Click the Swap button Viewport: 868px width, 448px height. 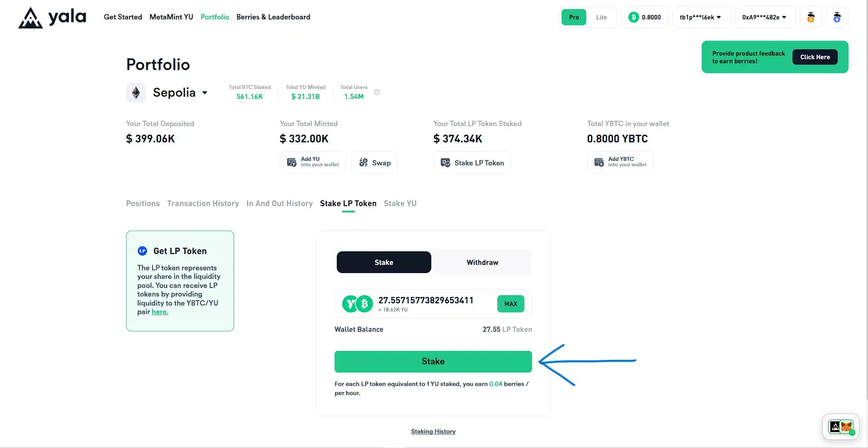click(x=374, y=162)
